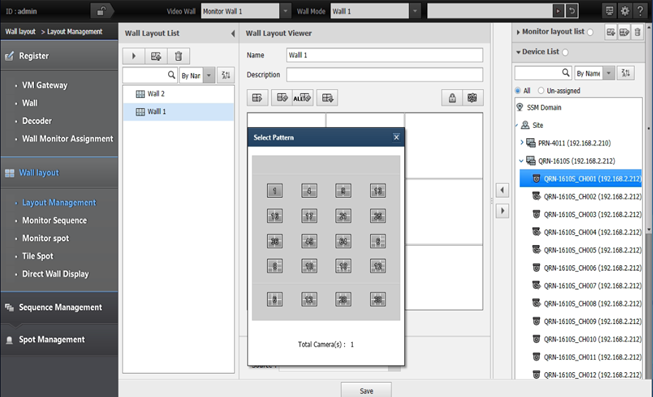The image size is (653, 397).
Task: Collapse the QRN-1610S device node
Action: [x=521, y=161]
